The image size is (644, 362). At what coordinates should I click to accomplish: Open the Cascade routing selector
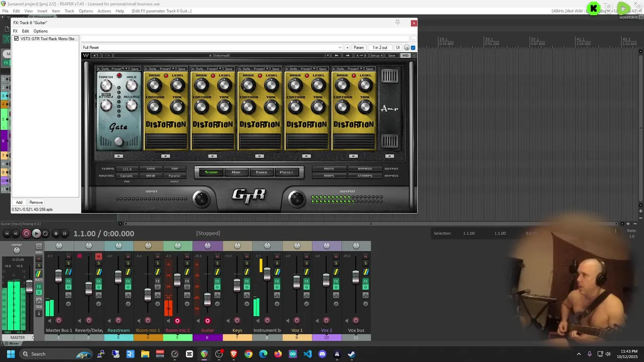click(126, 176)
